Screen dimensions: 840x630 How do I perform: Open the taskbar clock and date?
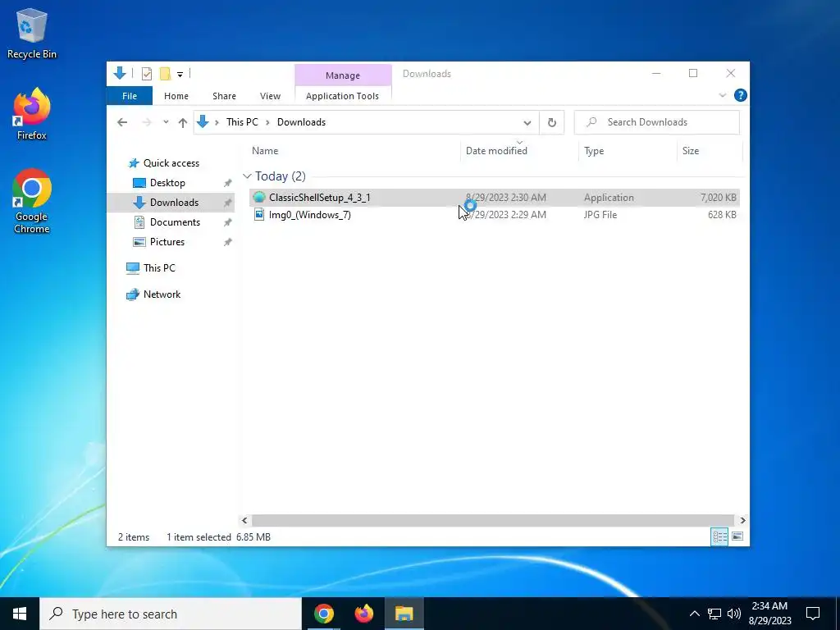coord(769,614)
